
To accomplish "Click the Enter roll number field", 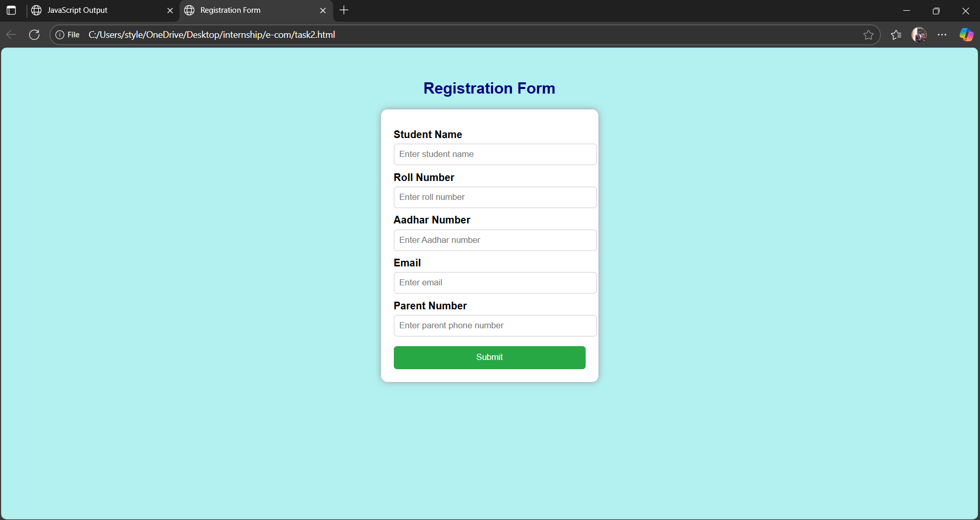I will click(x=494, y=197).
